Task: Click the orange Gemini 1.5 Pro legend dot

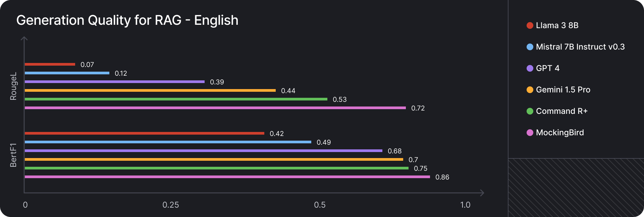Action: 530,90
